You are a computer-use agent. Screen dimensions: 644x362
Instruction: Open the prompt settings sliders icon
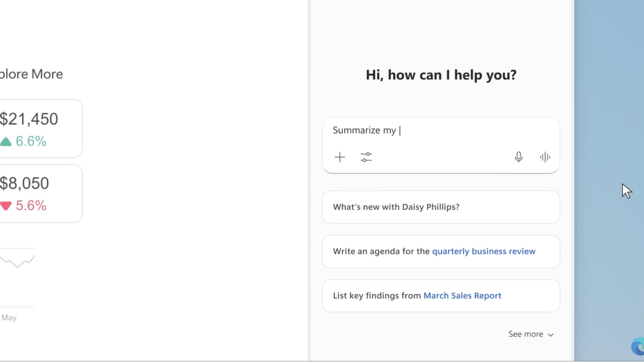point(366,157)
